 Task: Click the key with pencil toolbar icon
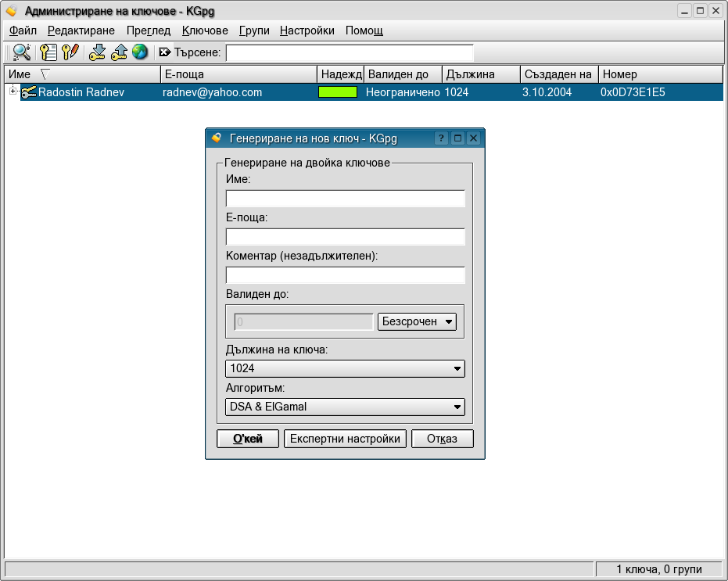click(70, 52)
